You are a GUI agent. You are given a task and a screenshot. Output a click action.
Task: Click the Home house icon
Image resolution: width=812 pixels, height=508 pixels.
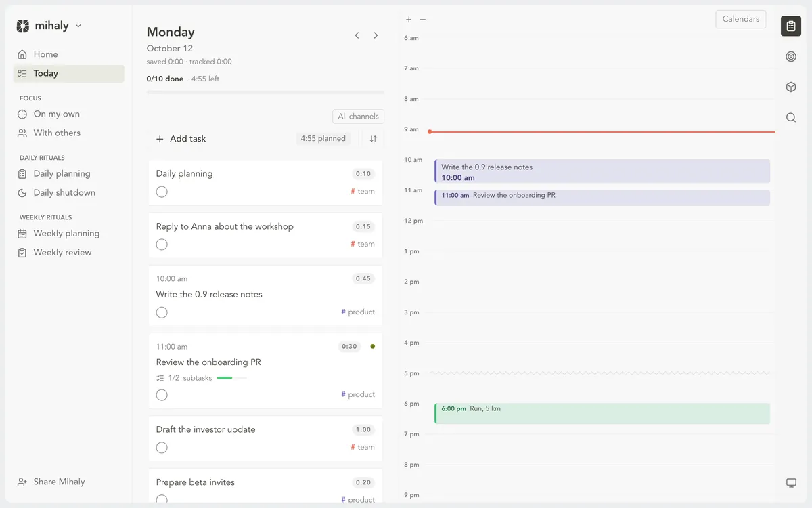(x=22, y=54)
